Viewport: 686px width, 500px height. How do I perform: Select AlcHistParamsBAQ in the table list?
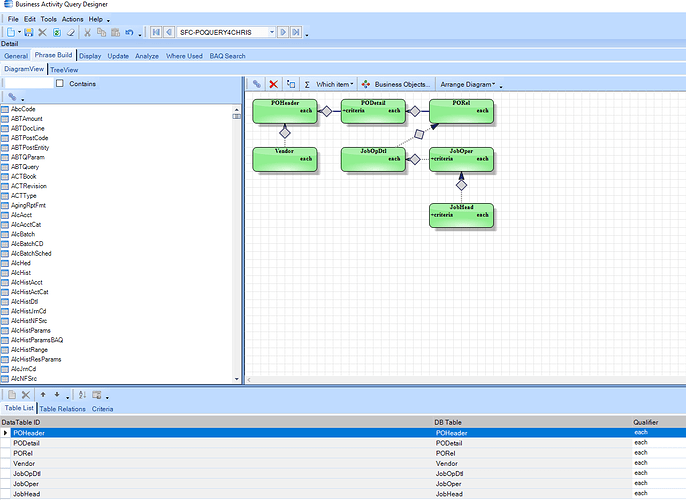pos(37,340)
